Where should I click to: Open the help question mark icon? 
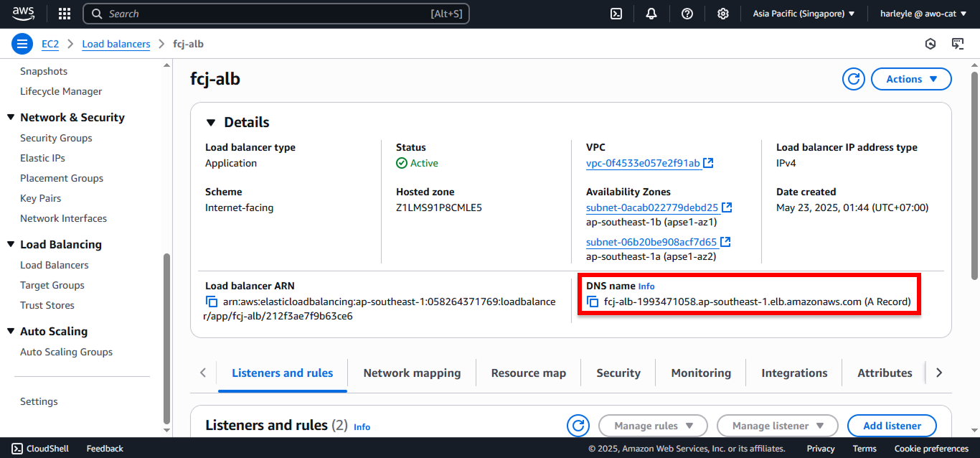coord(687,14)
